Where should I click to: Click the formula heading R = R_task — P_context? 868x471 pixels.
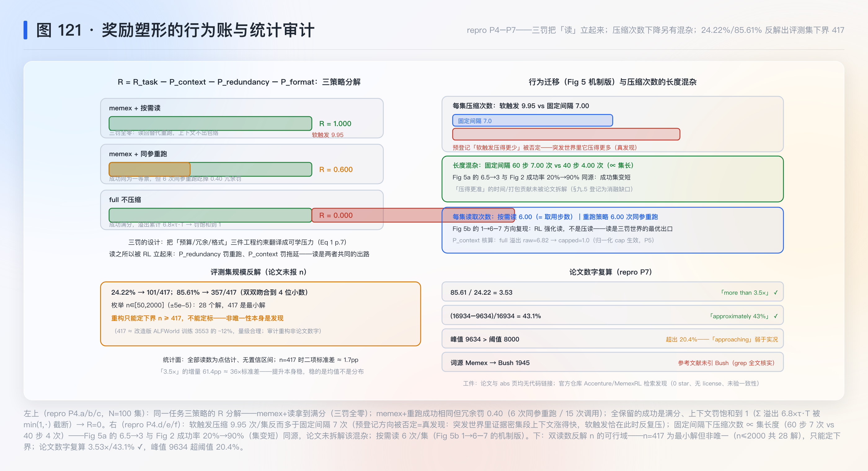[239, 82]
